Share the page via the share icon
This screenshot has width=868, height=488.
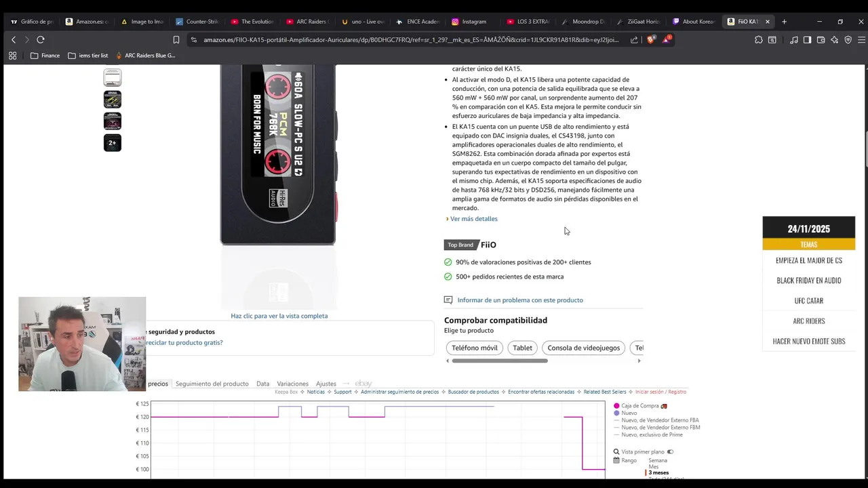click(x=634, y=40)
